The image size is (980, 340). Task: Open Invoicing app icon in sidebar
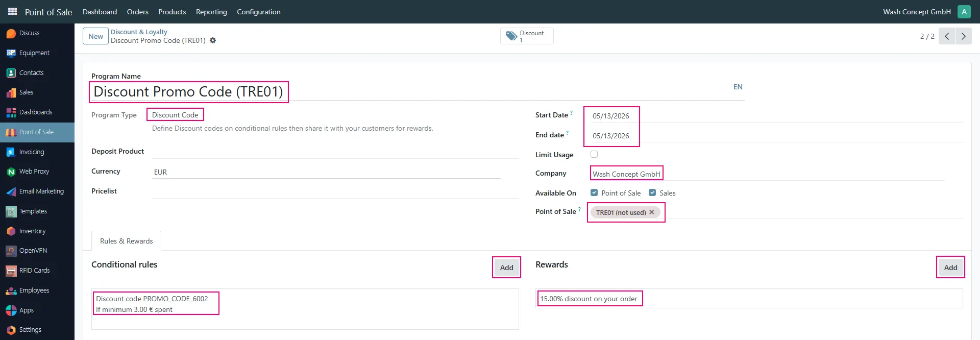pos(11,152)
